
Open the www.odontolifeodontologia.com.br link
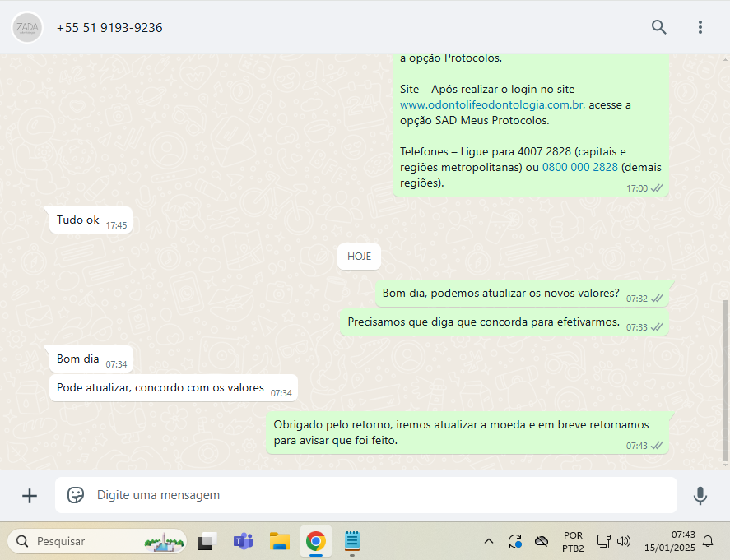point(491,105)
